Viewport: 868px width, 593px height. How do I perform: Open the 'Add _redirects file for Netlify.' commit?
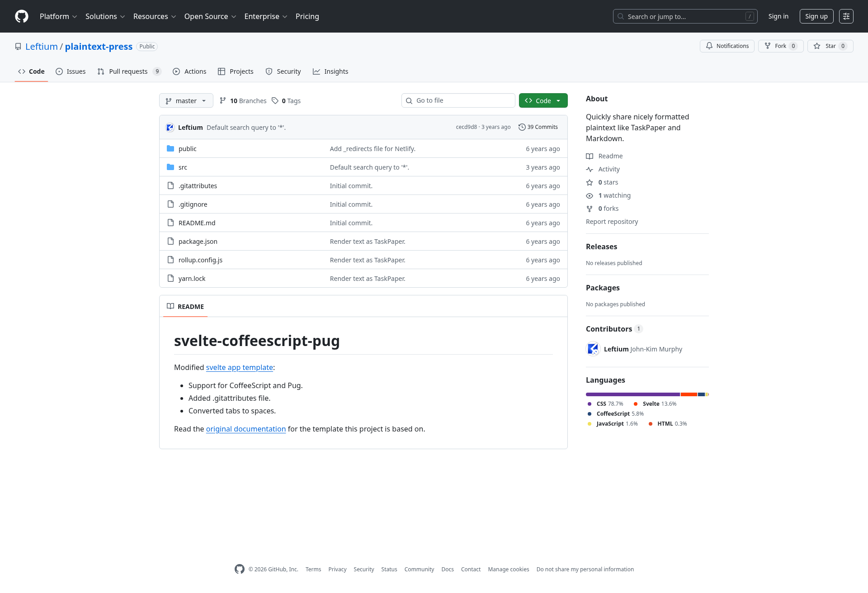click(x=373, y=149)
